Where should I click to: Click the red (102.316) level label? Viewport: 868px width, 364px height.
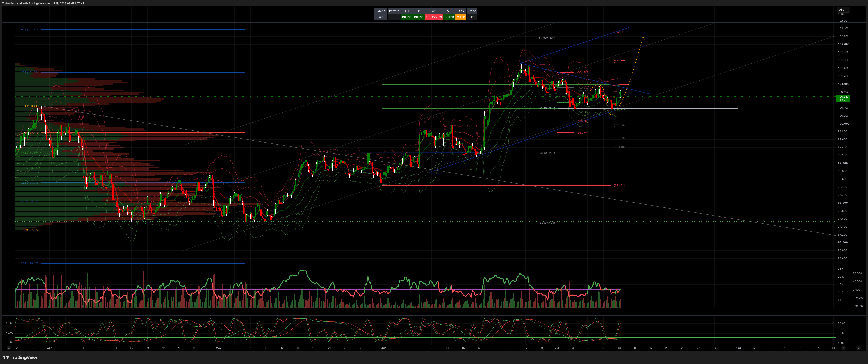pyautogui.click(x=620, y=32)
